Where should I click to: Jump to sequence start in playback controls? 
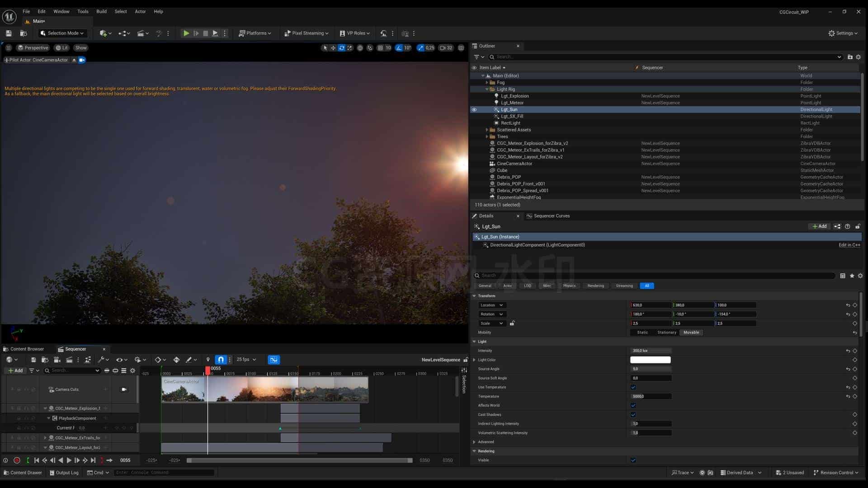click(x=37, y=460)
